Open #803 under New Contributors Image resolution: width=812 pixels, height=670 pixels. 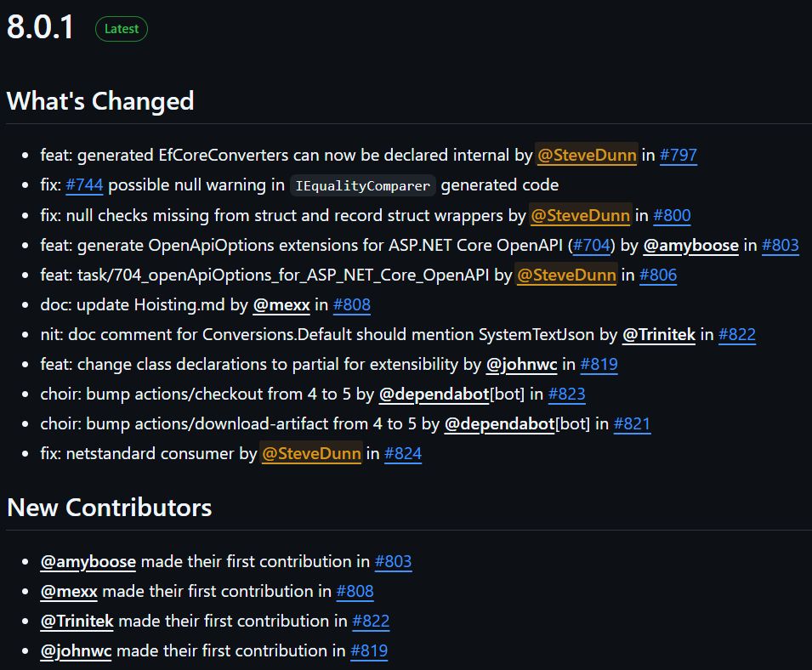click(x=393, y=562)
